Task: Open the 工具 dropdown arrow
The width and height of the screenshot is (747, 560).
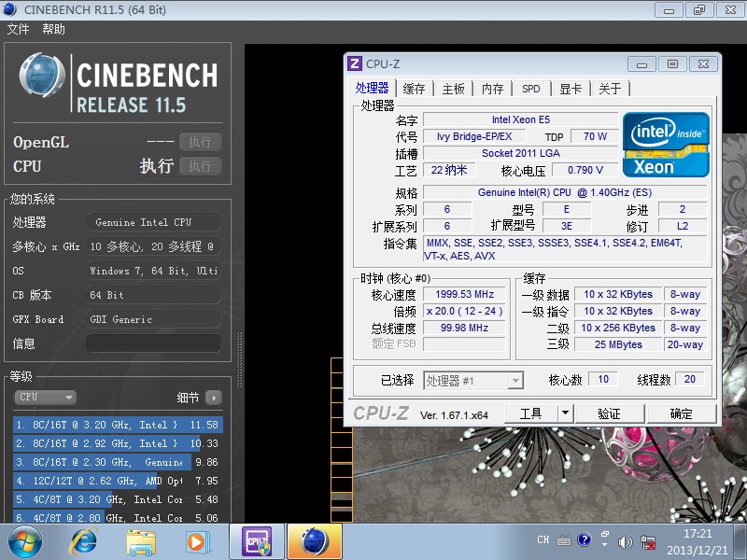Action: click(x=566, y=413)
